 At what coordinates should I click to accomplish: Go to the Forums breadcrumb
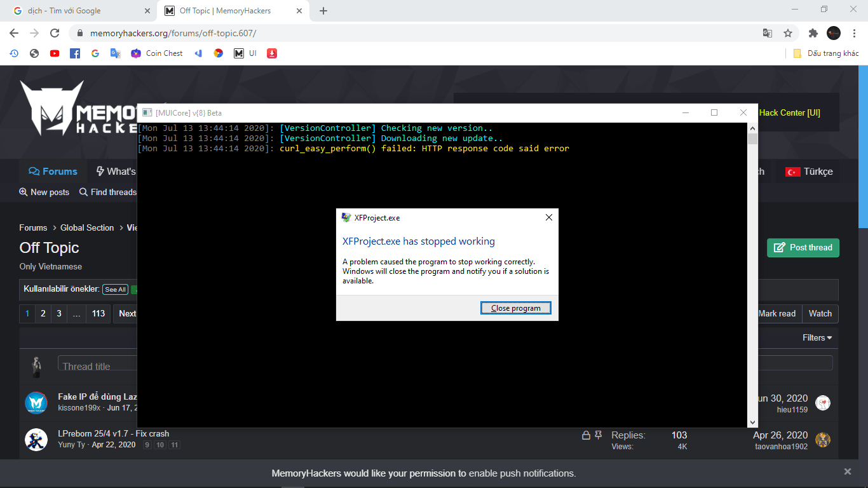coord(33,227)
